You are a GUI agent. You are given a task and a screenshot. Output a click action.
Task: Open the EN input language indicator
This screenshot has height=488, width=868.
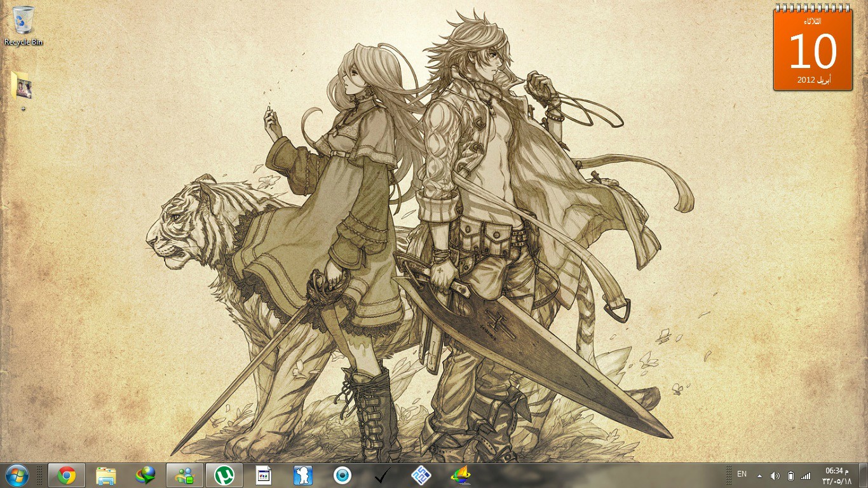point(742,474)
